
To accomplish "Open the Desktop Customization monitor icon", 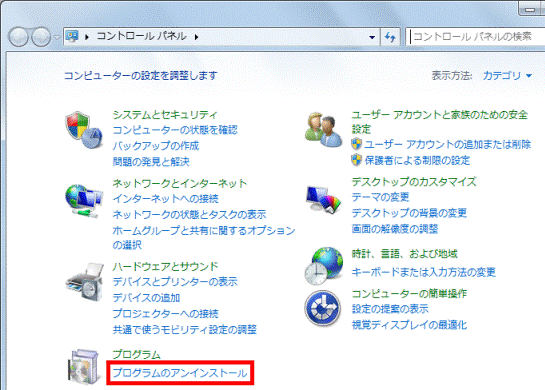I will pos(323,199).
